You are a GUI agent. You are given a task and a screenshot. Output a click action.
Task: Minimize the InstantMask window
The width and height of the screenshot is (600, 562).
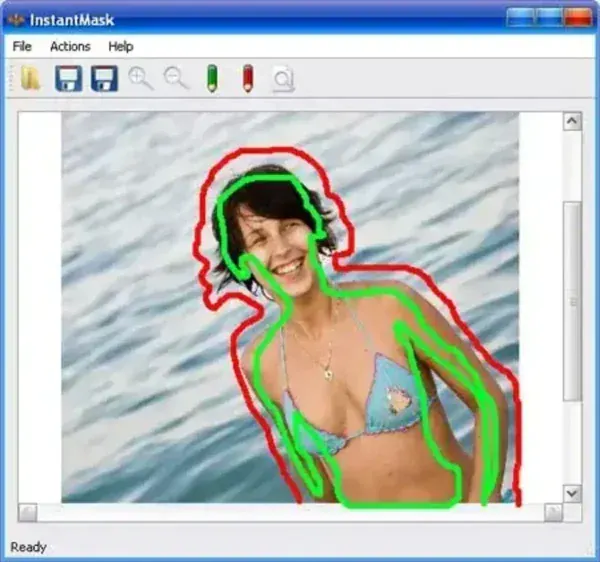[521, 16]
